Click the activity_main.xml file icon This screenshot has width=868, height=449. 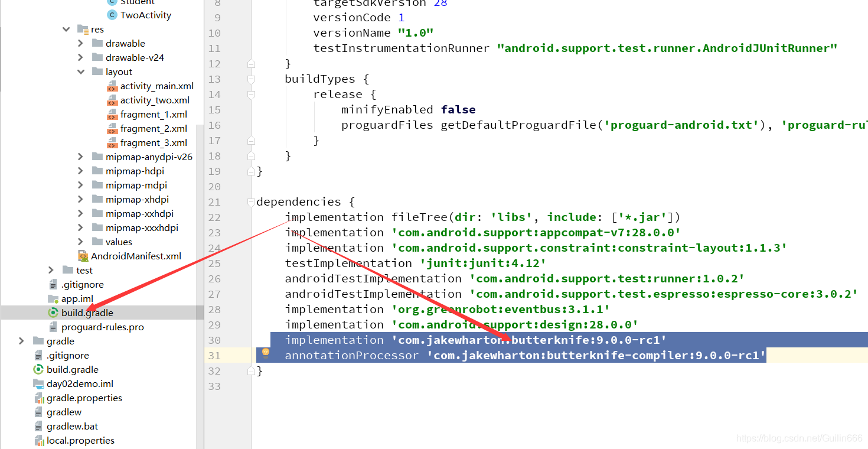[112, 86]
